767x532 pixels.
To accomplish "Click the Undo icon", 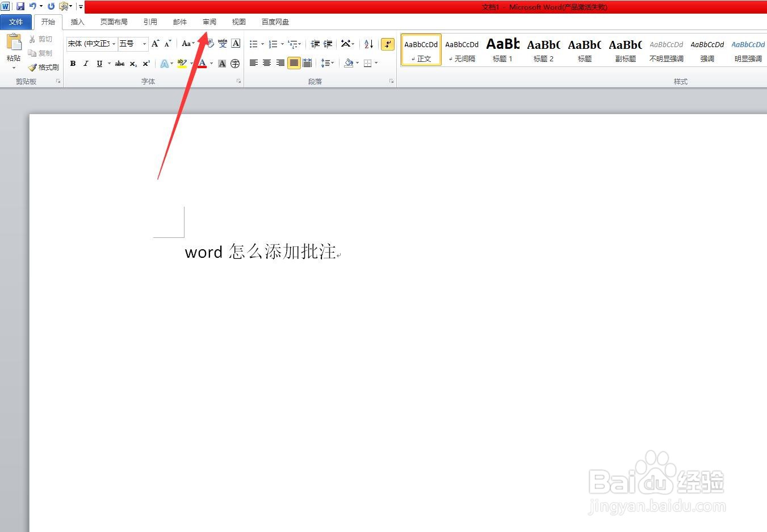I will click(33, 6).
